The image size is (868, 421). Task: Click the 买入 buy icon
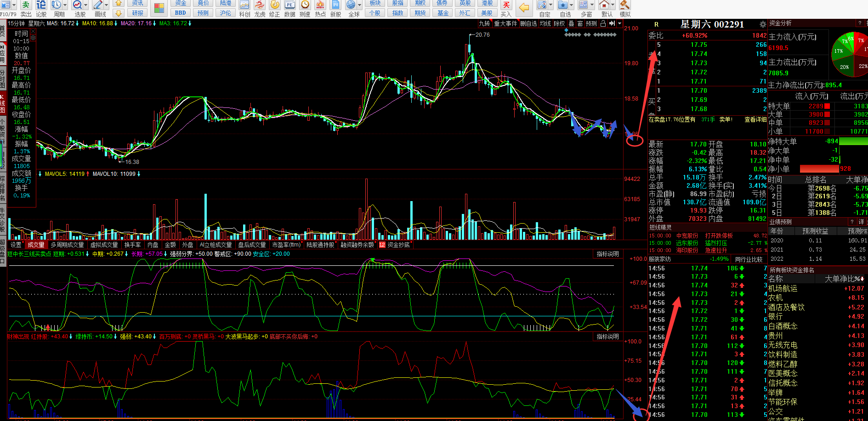[x=506, y=6]
